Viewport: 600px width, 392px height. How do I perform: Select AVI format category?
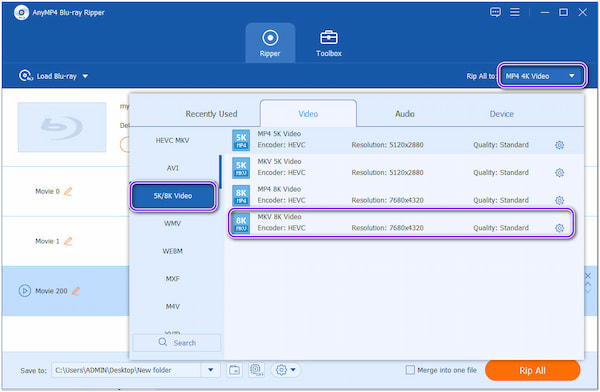[x=173, y=168]
